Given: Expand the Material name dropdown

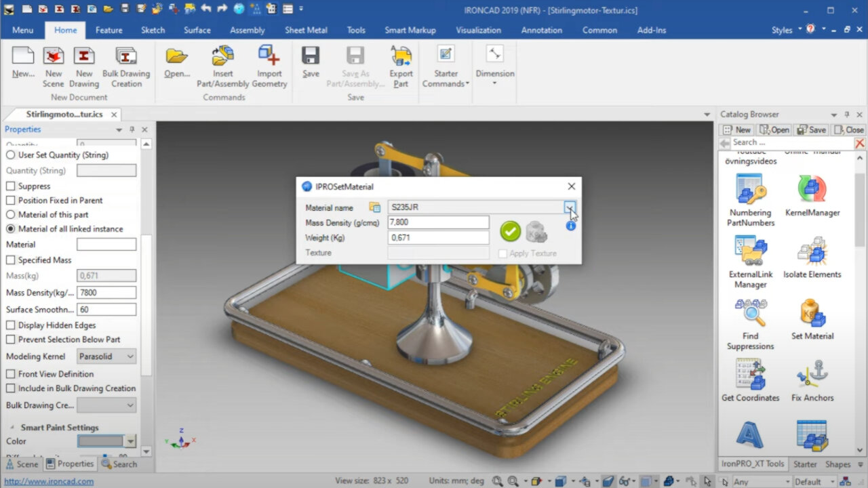Looking at the screenshot, I should click(570, 207).
